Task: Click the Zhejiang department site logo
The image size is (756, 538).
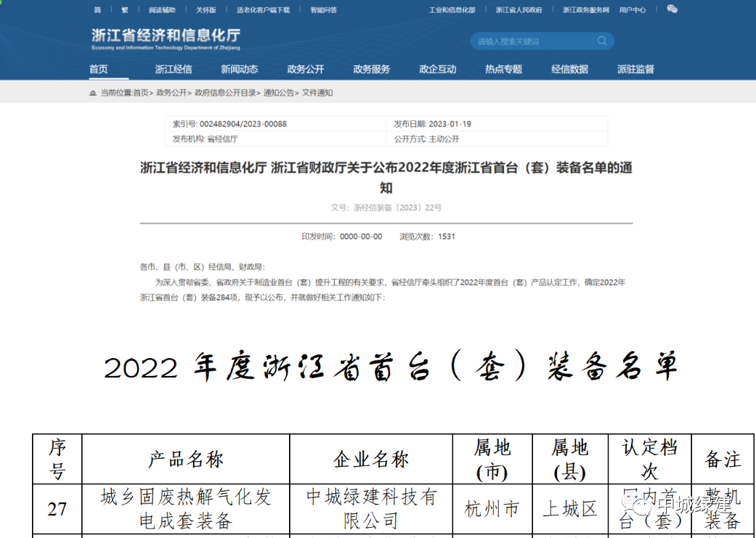Action: pos(166,39)
